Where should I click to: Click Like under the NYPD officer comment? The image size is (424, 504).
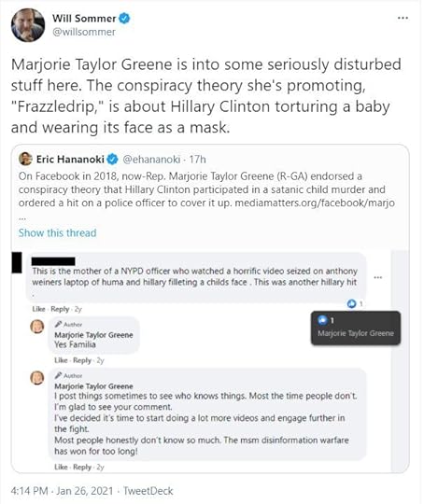[38, 309]
